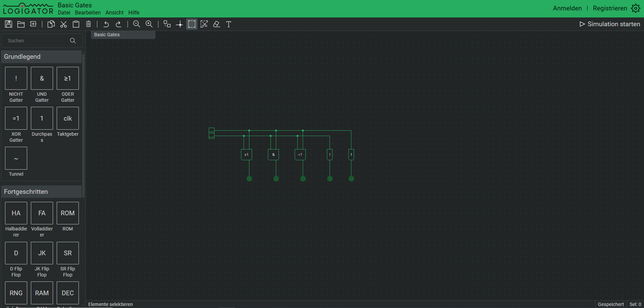Select the Eraser tool in the toolbar

click(216, 24)
